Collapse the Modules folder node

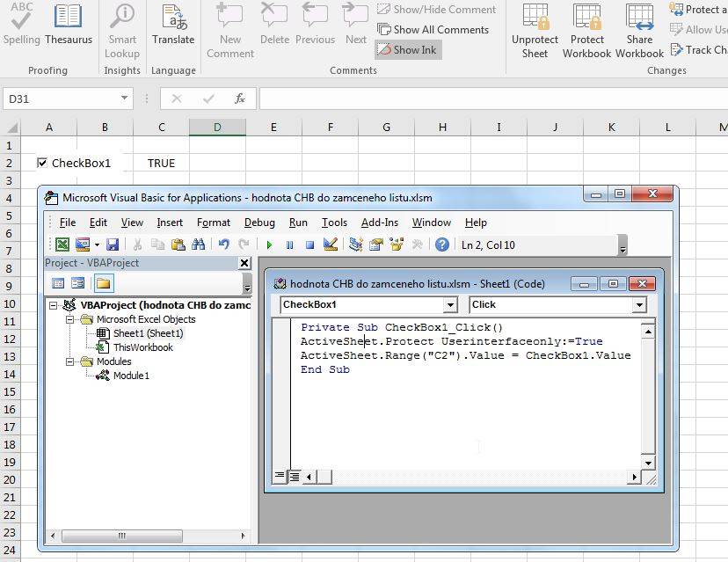pos(69,361)
